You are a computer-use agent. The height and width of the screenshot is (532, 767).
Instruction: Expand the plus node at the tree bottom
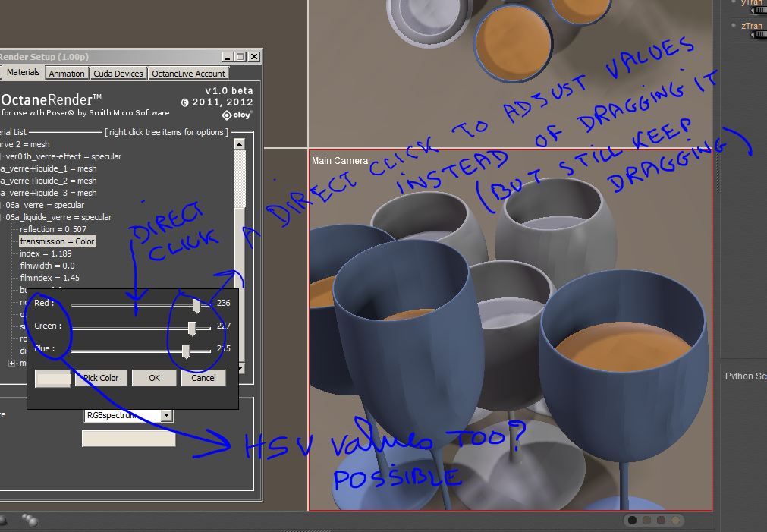11,364
